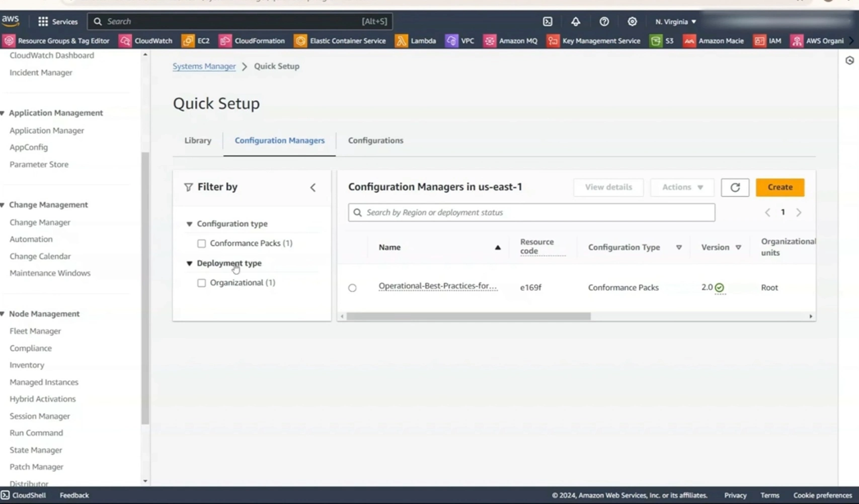Open the N. Virginia region dropdown

tap(675, 22)
